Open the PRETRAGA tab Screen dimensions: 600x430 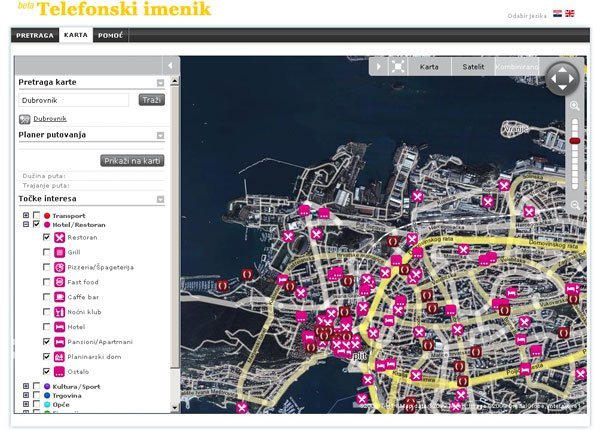pyautogui.click(x=35, y=35)
